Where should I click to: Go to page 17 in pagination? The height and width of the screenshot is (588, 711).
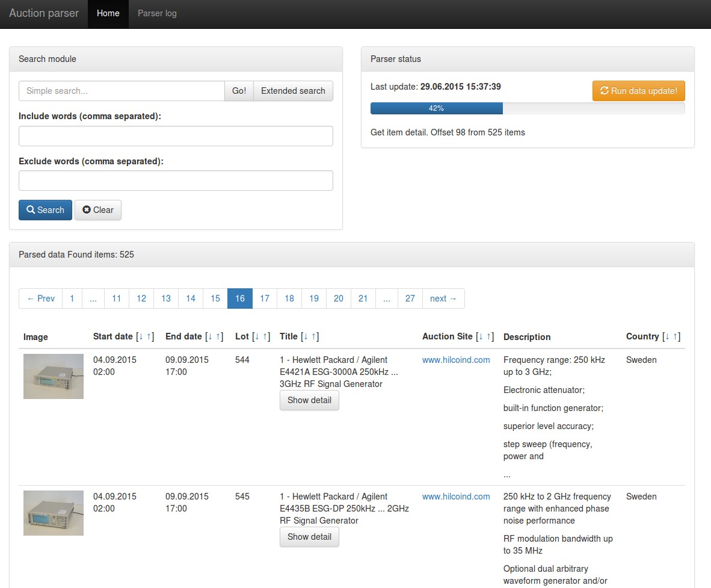(265, 299)
